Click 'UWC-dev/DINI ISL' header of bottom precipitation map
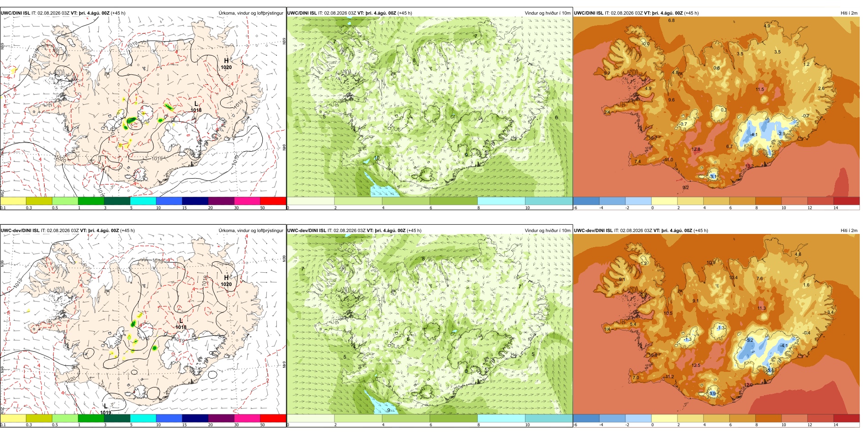The height and width of the screenshot is (434, 868). coord(20,231)
